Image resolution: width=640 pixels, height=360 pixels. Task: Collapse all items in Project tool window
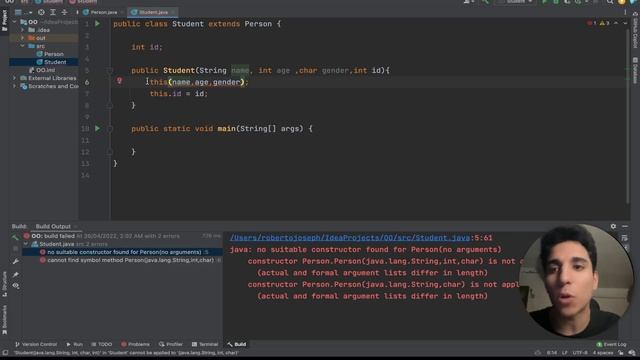64,12
